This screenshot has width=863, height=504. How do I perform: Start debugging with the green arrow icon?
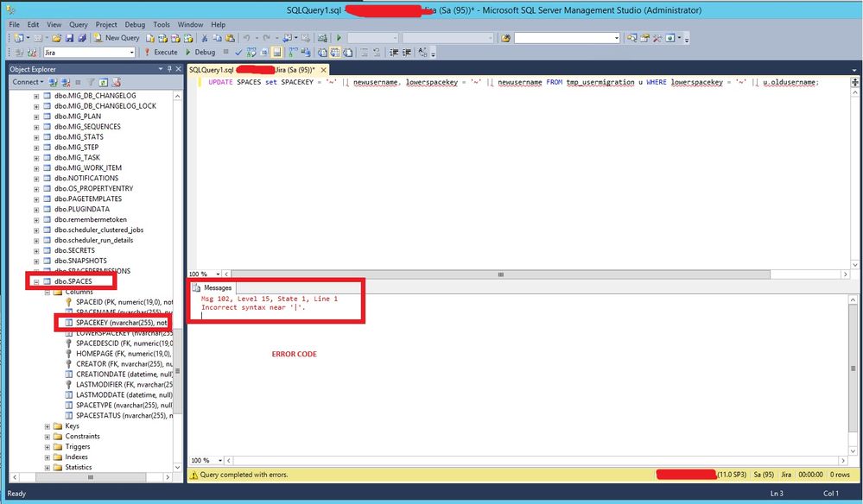[339, 38]
